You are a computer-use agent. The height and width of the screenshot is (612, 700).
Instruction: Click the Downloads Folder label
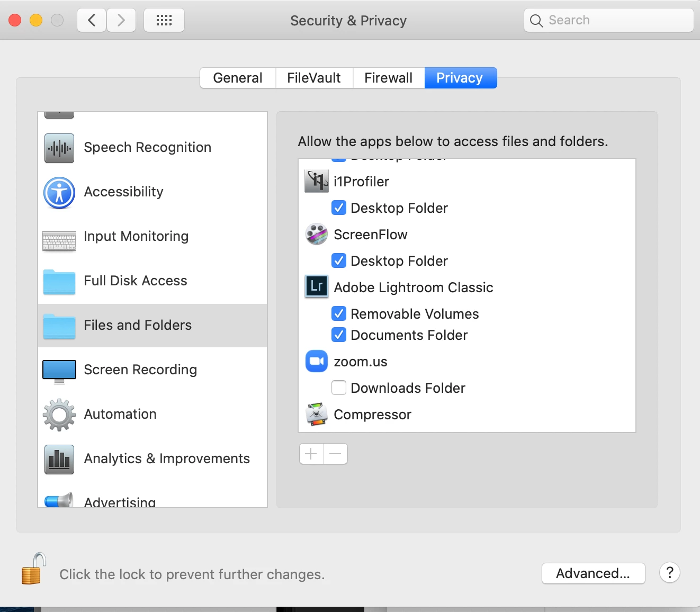408,388
